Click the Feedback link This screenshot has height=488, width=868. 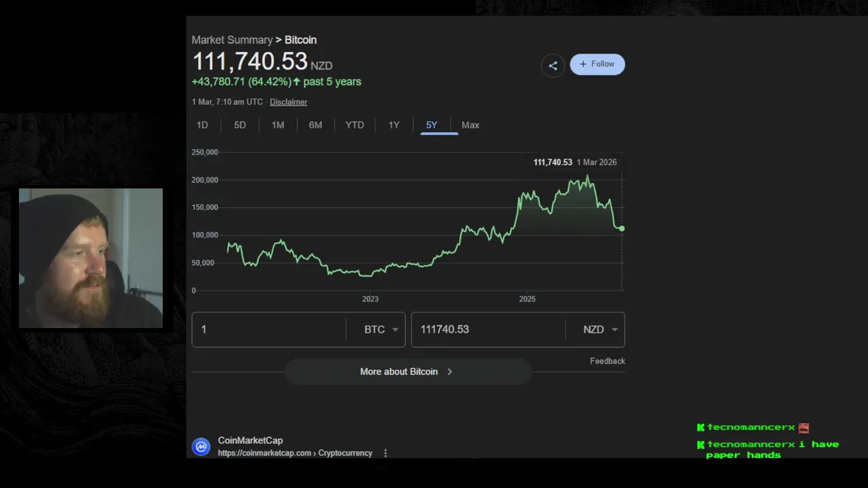[607, 361]
